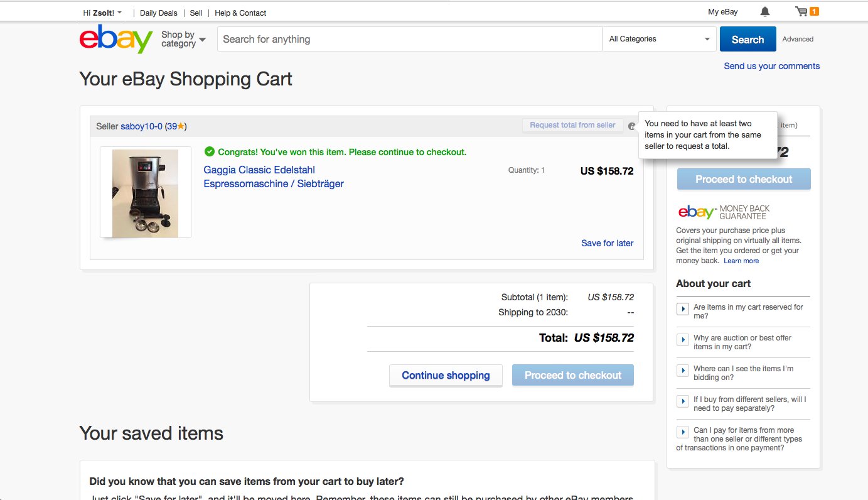Open the Gaggia Classic Edelstahl item title
This screenshot has height=500, width=868.
pos(274,177)
